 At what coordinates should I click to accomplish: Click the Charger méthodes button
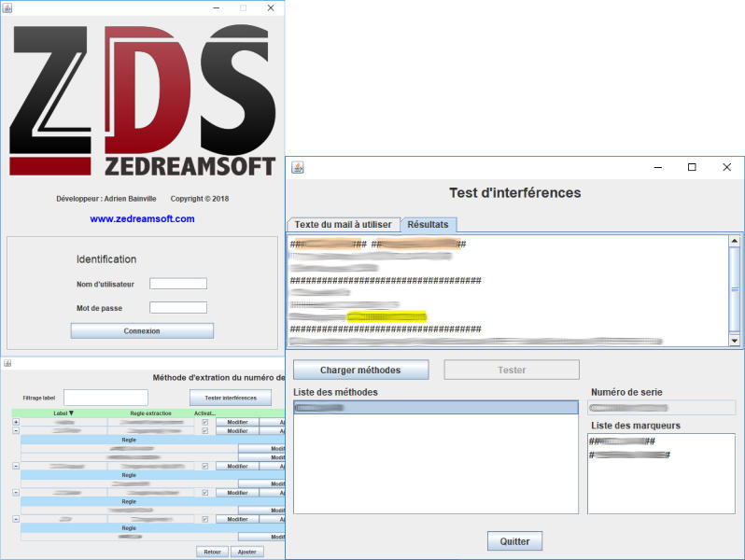[360, 370]
